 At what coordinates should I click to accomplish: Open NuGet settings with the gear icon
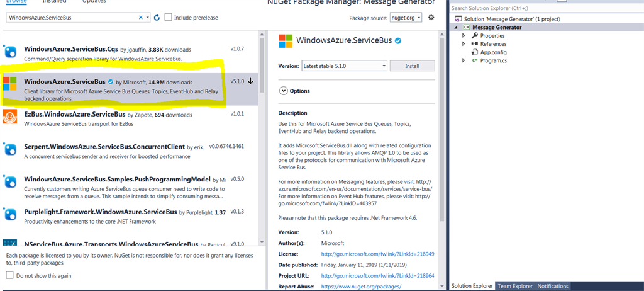(431, 17)
